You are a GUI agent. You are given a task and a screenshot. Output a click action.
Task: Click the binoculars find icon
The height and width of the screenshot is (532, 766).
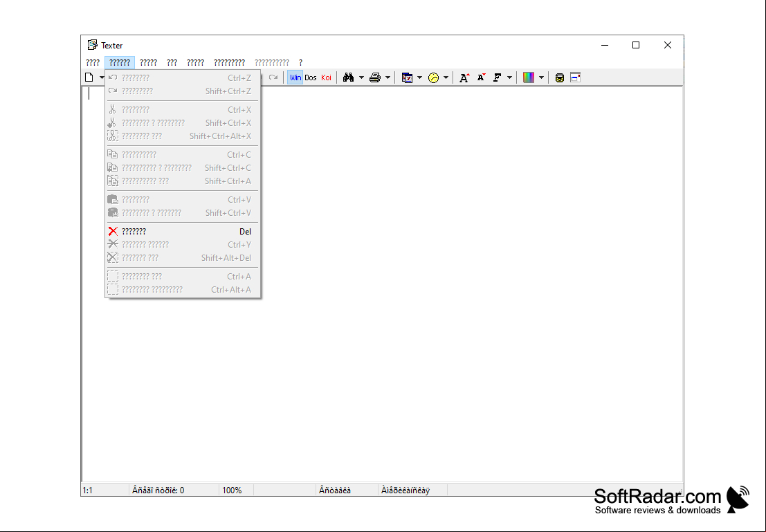[x=348, y=77]
